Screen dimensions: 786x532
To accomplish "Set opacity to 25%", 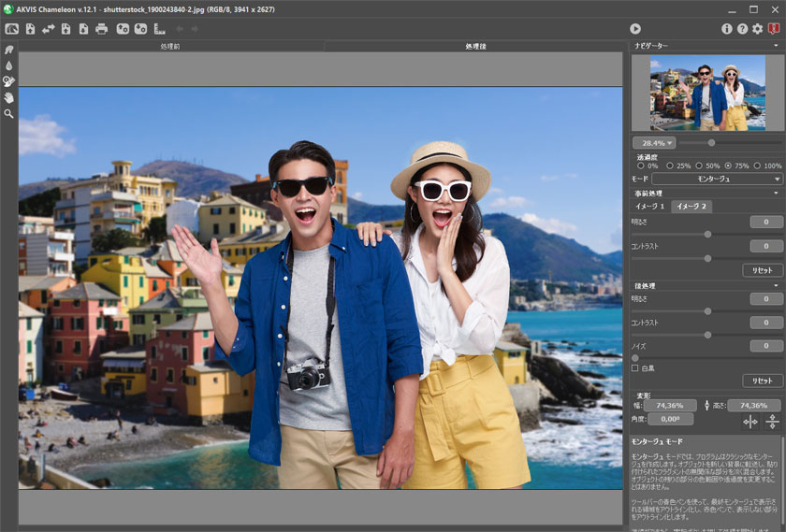I will pyautogui.click(x=670, y=165).
